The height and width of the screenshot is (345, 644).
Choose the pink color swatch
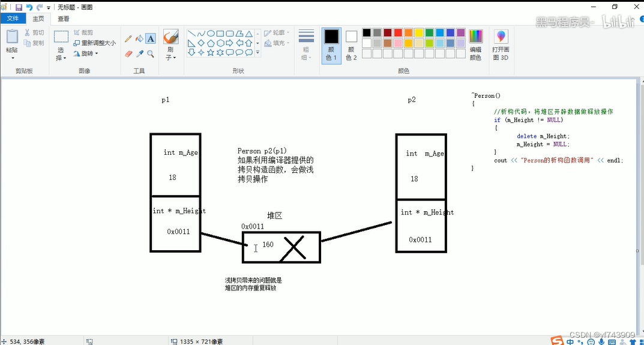(x=398, y=43)
